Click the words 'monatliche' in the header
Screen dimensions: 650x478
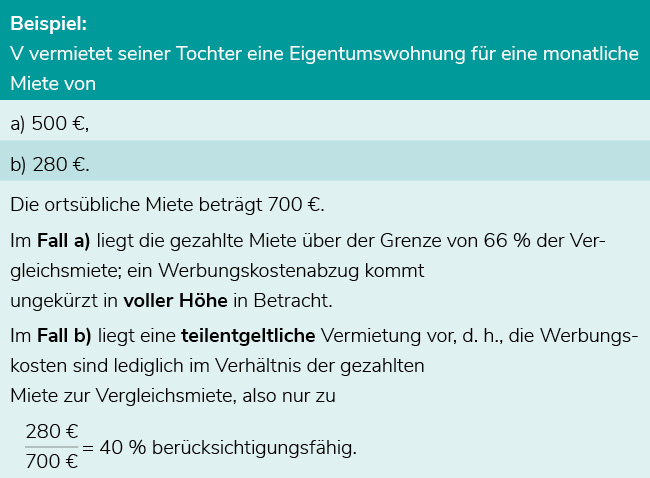click(x=591, y=53)
